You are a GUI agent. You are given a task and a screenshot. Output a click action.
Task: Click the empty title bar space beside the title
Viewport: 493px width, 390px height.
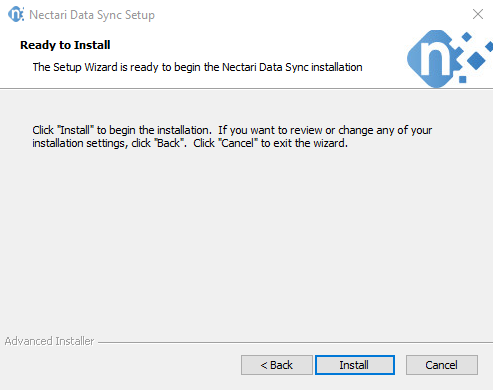coord(310,15)
